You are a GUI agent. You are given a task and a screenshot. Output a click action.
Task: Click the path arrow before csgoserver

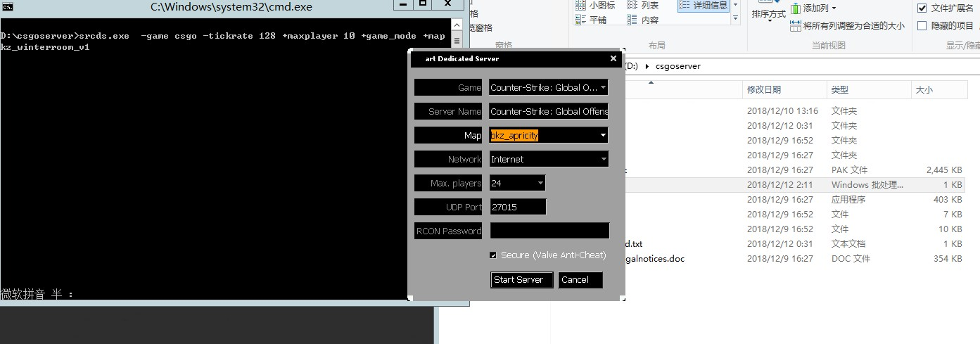click(x=647, y=66)
